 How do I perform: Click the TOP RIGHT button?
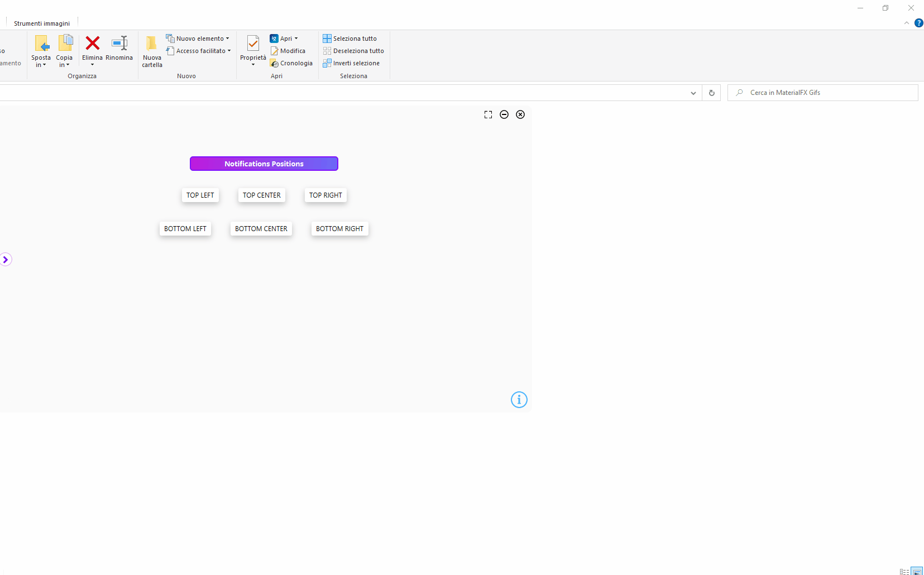coord(325,195)
